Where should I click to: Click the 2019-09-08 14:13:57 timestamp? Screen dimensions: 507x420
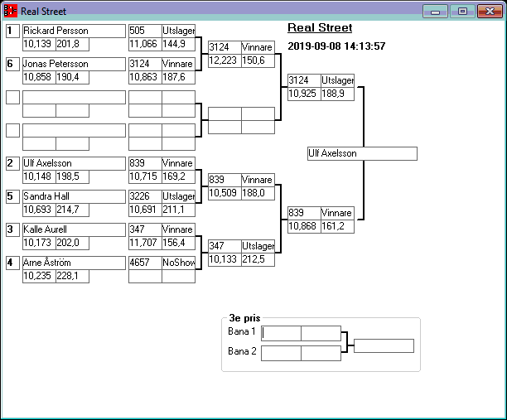pyautogui.click(x=336, y=46)
